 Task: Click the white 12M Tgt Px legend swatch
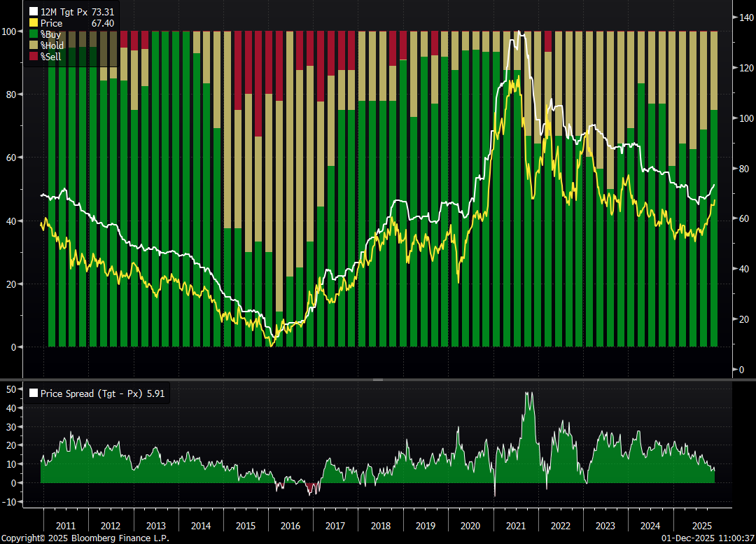pyautogui.click(x=34, y=12)
